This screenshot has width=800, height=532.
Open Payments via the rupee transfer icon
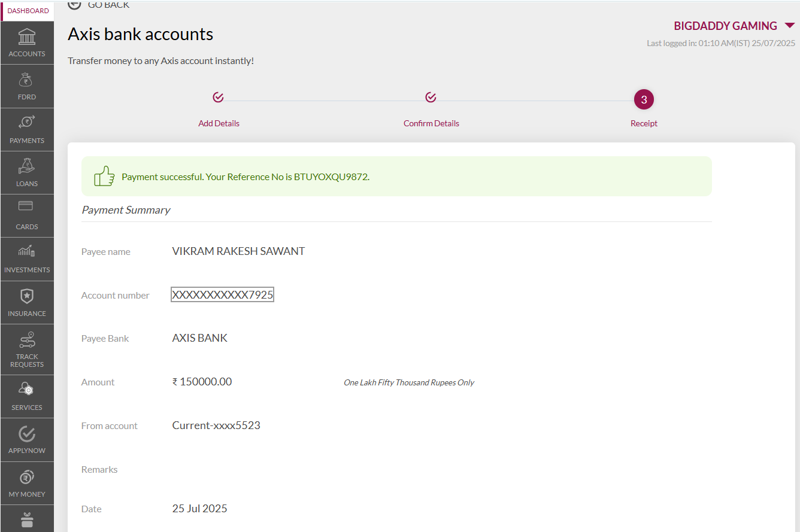pyautogui.click(x=27, y=123)
